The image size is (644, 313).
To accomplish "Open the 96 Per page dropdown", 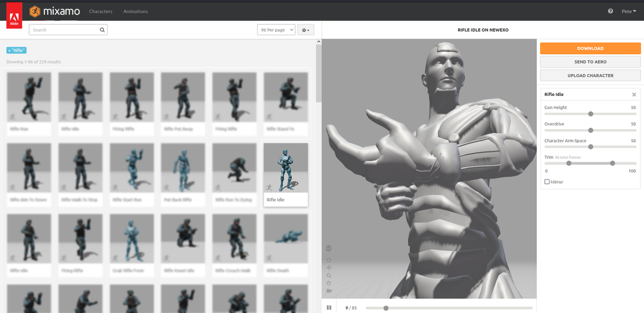I will 276,30.
